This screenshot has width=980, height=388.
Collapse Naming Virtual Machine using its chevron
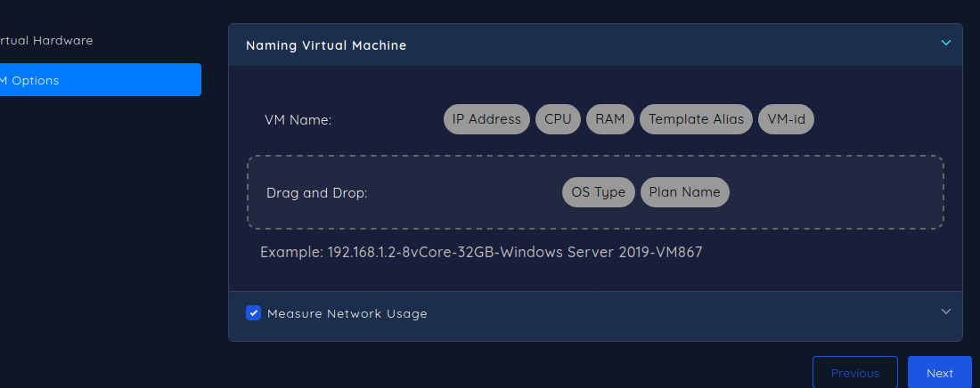click(x=945, y=43)
